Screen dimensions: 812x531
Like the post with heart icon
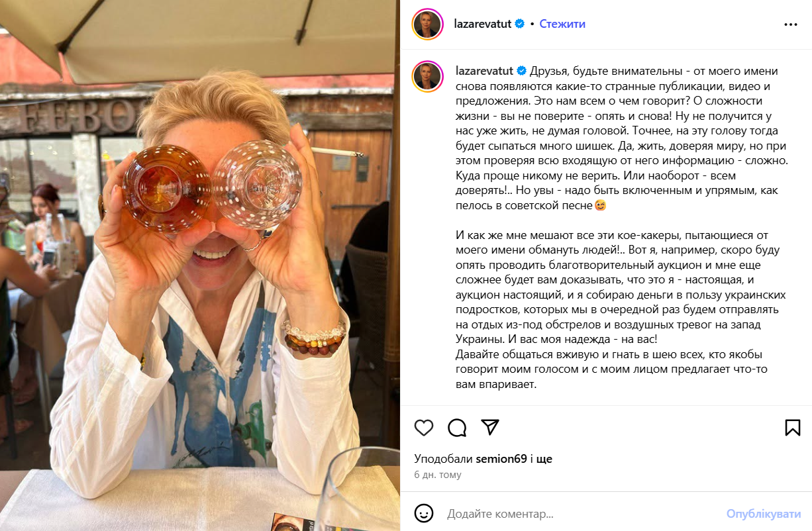coord(424,428)
